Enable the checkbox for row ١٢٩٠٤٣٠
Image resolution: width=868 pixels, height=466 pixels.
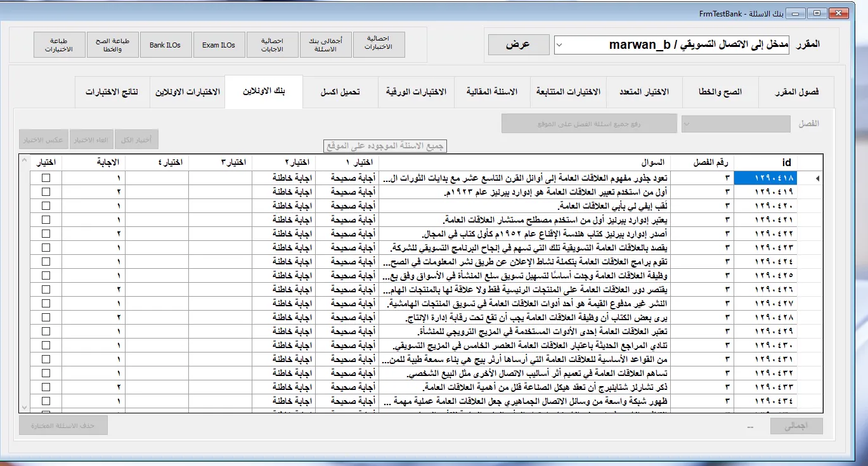[46, 346]
